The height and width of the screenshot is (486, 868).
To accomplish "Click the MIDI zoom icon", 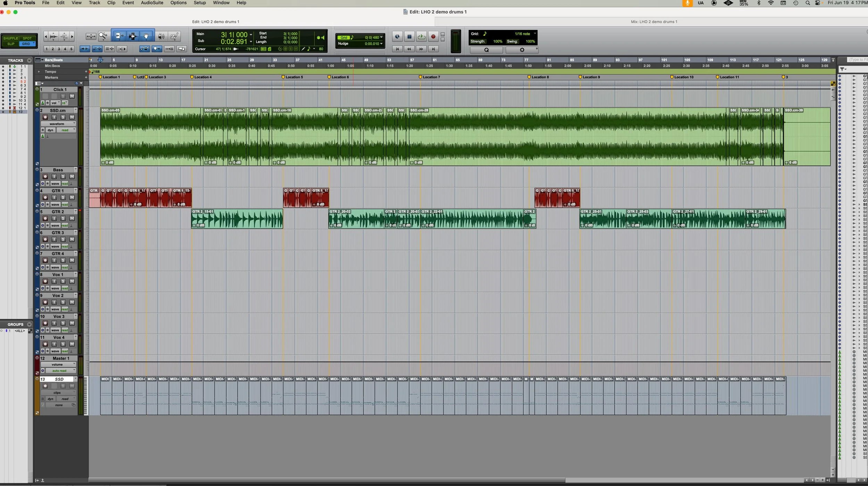I will point(64,36).
